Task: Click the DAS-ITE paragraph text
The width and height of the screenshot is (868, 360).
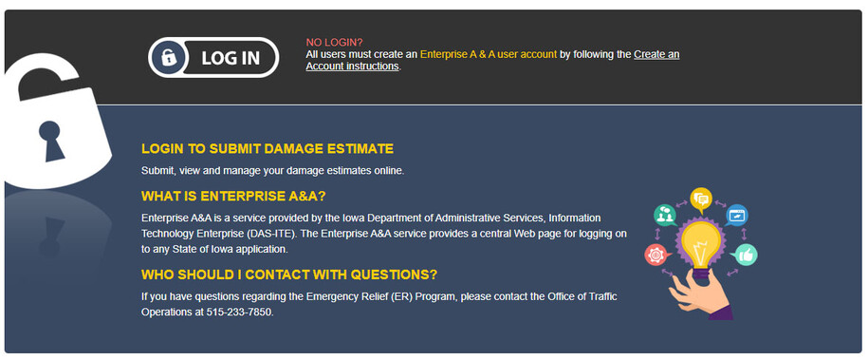Action: point(384,234)
